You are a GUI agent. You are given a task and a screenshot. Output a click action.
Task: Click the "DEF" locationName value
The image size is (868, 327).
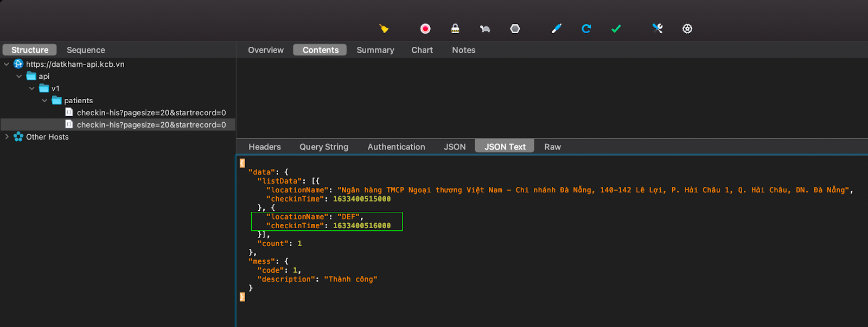click(x=348, y=217)
